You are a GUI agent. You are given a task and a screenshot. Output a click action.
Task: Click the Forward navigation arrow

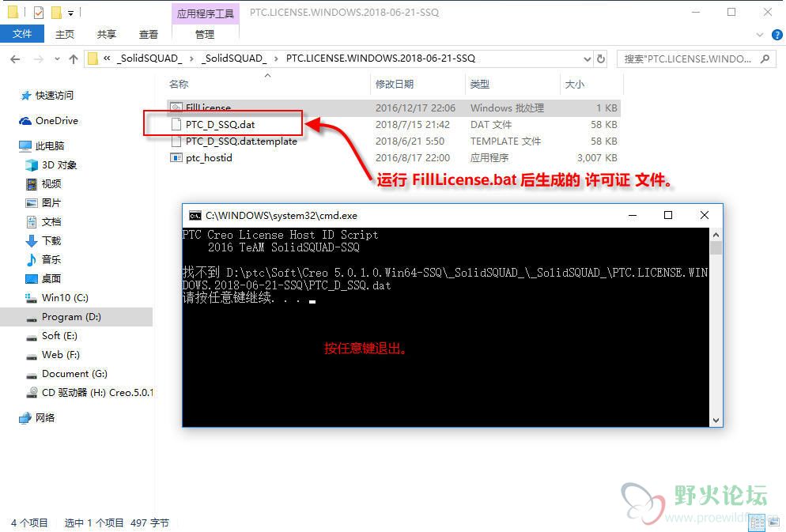pos(38,59)
